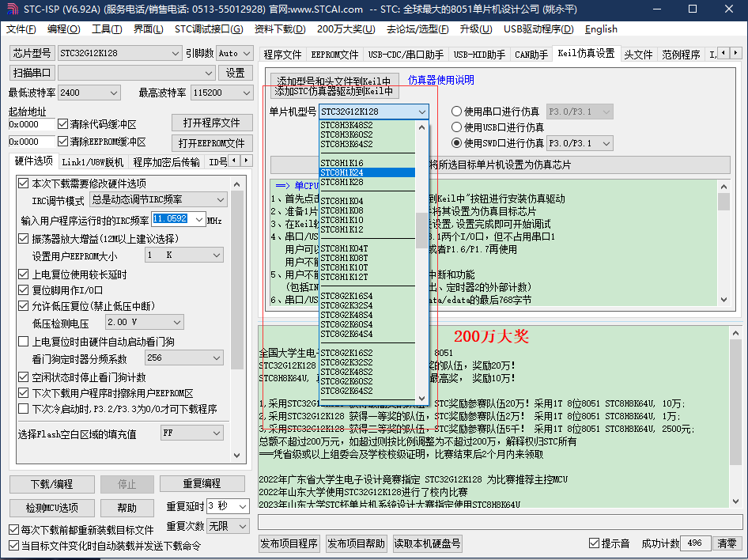This screenshot has width=748, height=560.
Task: Open 看门狗定时器分频系数 256 dropdown
Action: click(x=183, y=358)
